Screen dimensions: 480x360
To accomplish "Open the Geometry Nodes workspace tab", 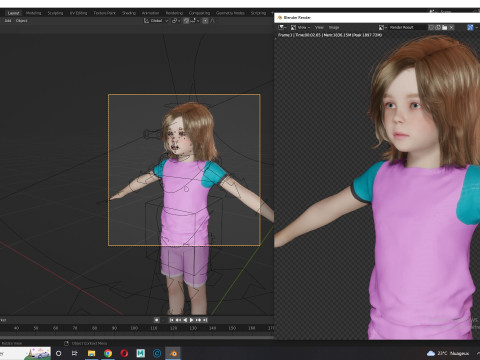I will (x=230, y=13).
